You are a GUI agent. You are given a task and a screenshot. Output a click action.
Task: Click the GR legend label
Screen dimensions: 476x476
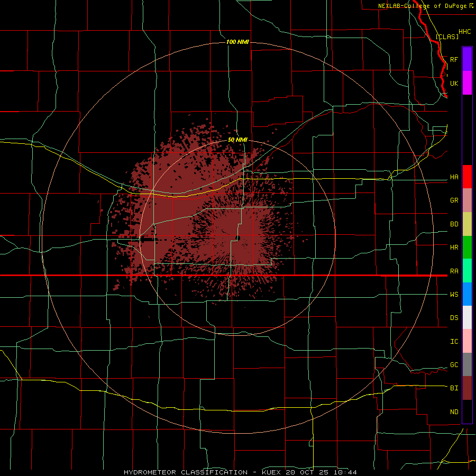(454, 200)
